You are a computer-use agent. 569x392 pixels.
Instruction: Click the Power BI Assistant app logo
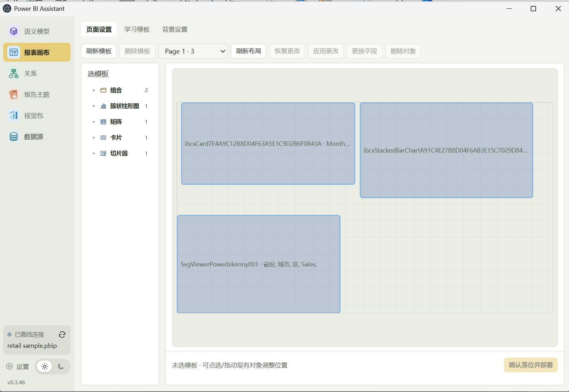(7, 8)
